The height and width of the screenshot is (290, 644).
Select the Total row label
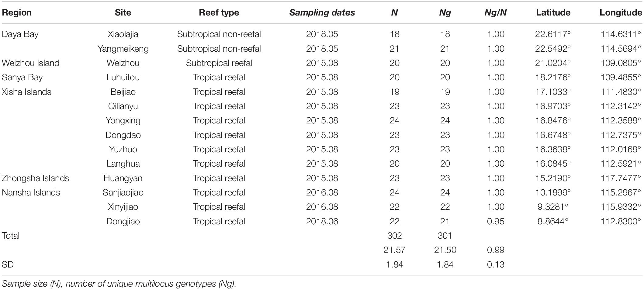pyautogui.click(x=11, y=236)
